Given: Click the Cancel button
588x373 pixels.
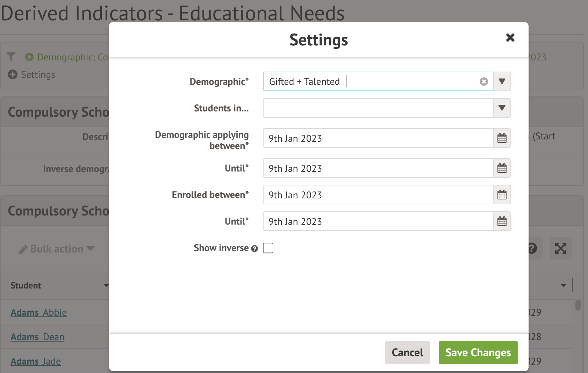Looking at the screenshot, I should pos(407,353).
